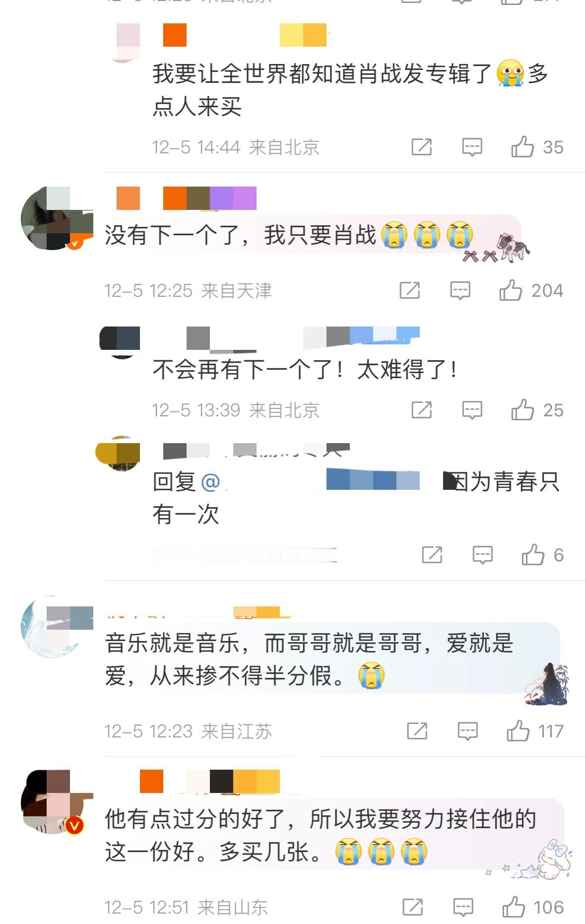The image size is (585, 924).
Task: Like the 12-5 13:39 Beijing reply
Action: coord(522,410)
